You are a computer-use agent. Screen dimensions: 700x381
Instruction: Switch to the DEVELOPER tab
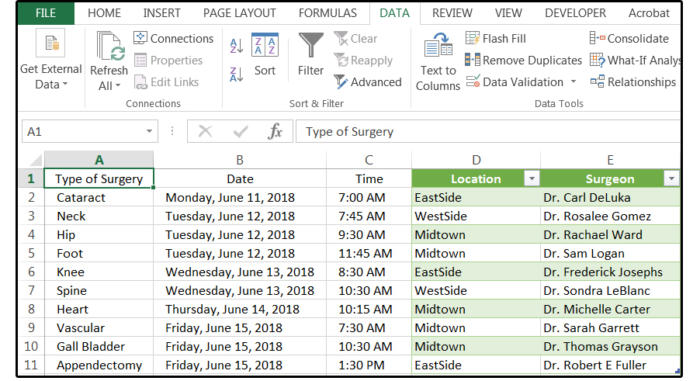pyautogui.click(x=575, y=13)
